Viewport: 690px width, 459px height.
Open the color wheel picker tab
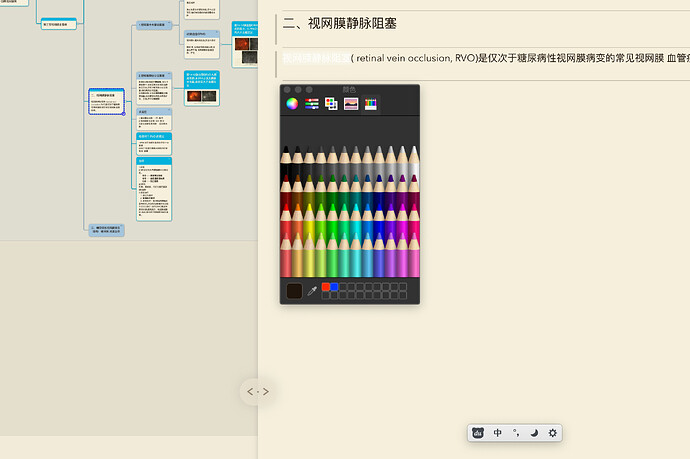click(x=292, y=104)
